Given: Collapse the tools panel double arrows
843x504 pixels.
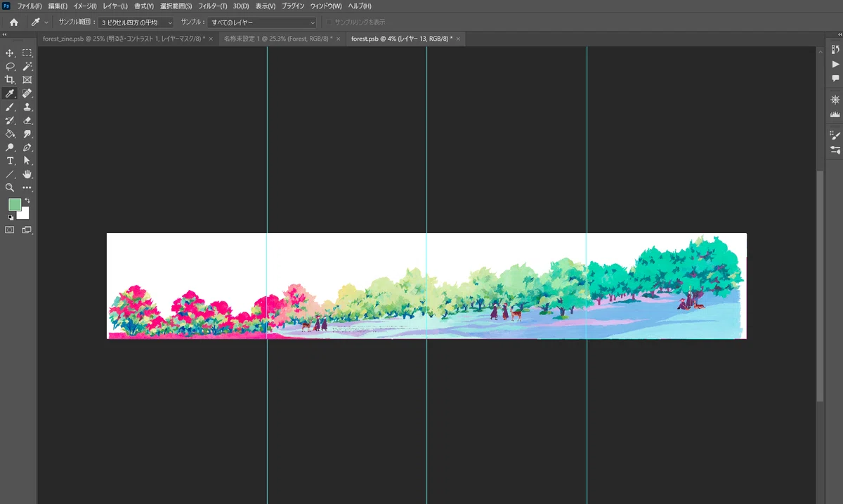Looking at the screenshot, I should tap(5, 34).
